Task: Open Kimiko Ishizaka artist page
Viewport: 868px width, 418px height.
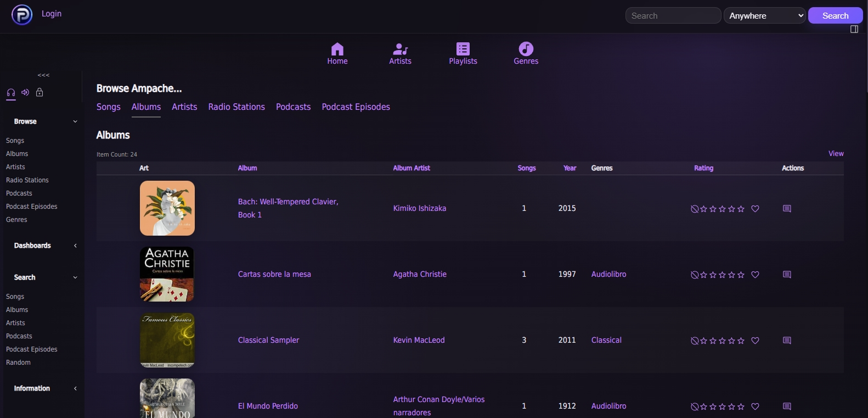Action: pyautogui.click(x=419, y=208)
